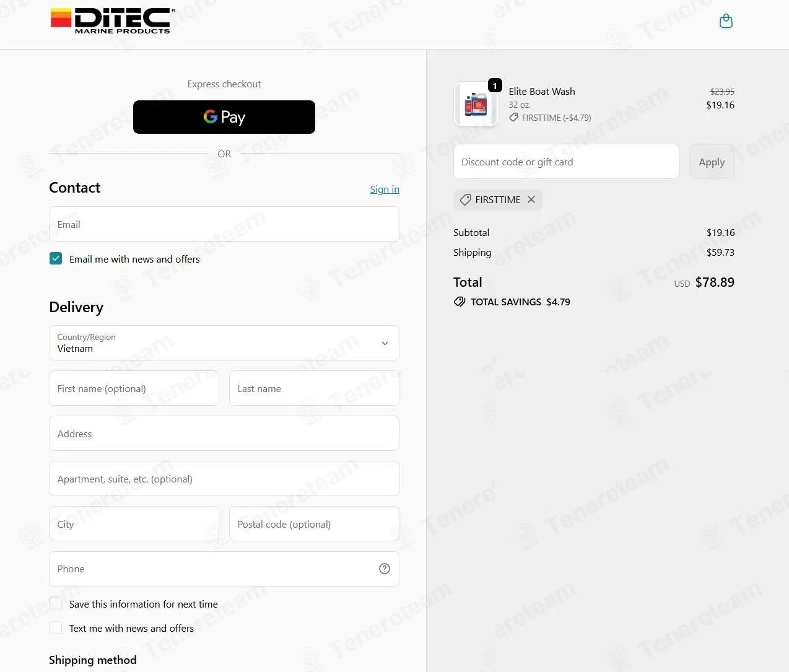Remove the FIRSTTIME discount code

pos(531,199)
